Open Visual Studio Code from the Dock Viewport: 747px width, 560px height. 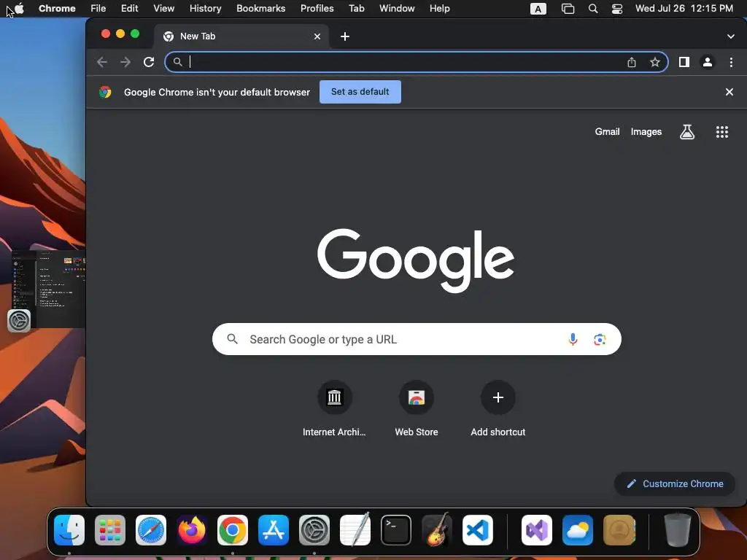[477, 530]
